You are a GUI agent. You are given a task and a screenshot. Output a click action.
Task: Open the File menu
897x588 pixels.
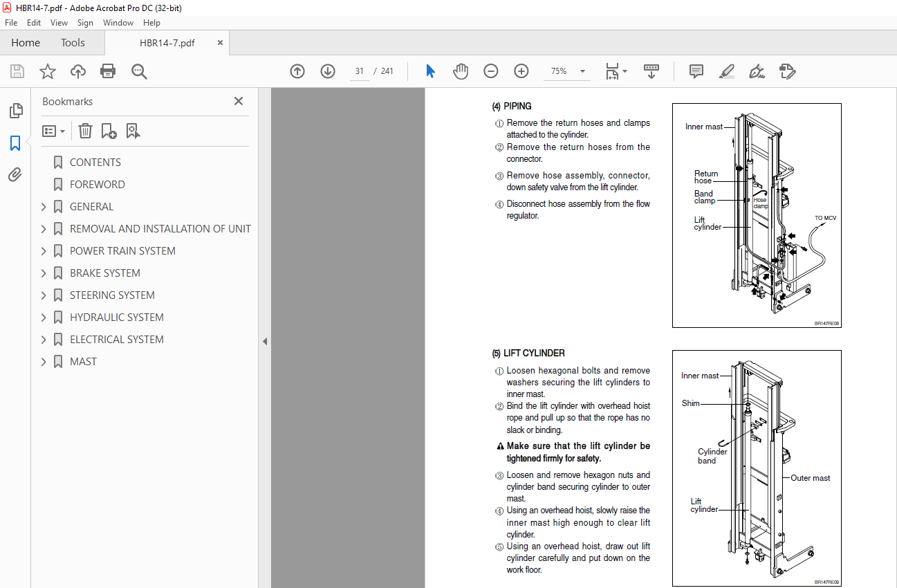pyautogui.click(x=11, y=23)
